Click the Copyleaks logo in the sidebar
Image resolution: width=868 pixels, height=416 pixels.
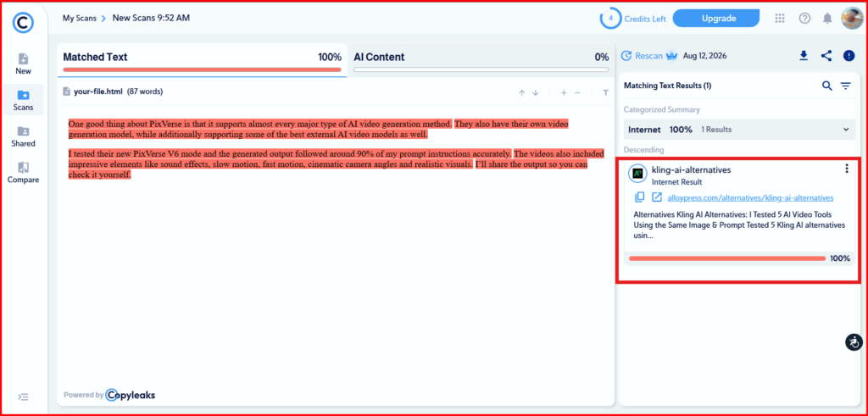pos(24,22)
